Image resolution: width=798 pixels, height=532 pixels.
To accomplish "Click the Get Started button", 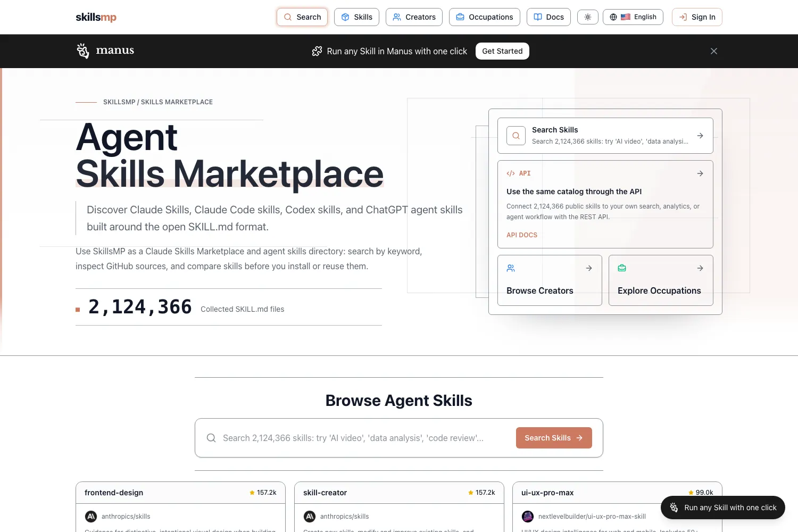I will (502, 51).
